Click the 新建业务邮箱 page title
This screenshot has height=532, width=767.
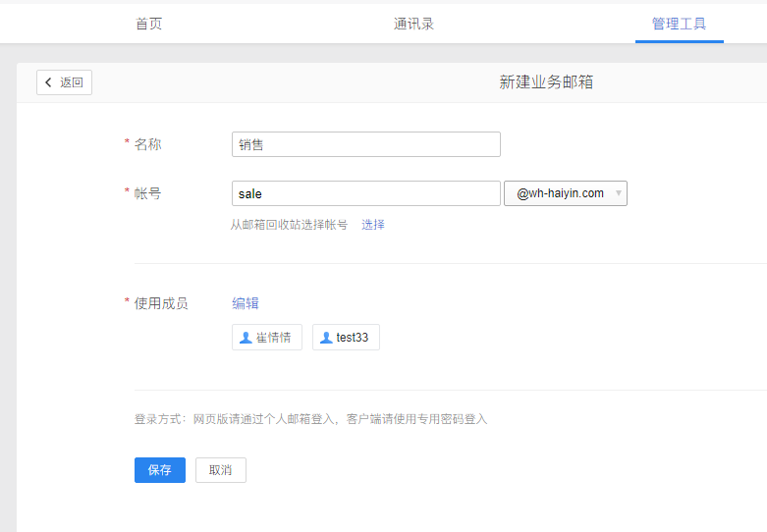tap(546, 82)
